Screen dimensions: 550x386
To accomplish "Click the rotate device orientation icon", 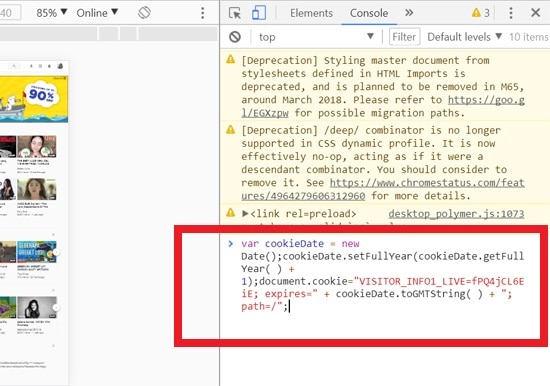I will (x=144, y=13).
